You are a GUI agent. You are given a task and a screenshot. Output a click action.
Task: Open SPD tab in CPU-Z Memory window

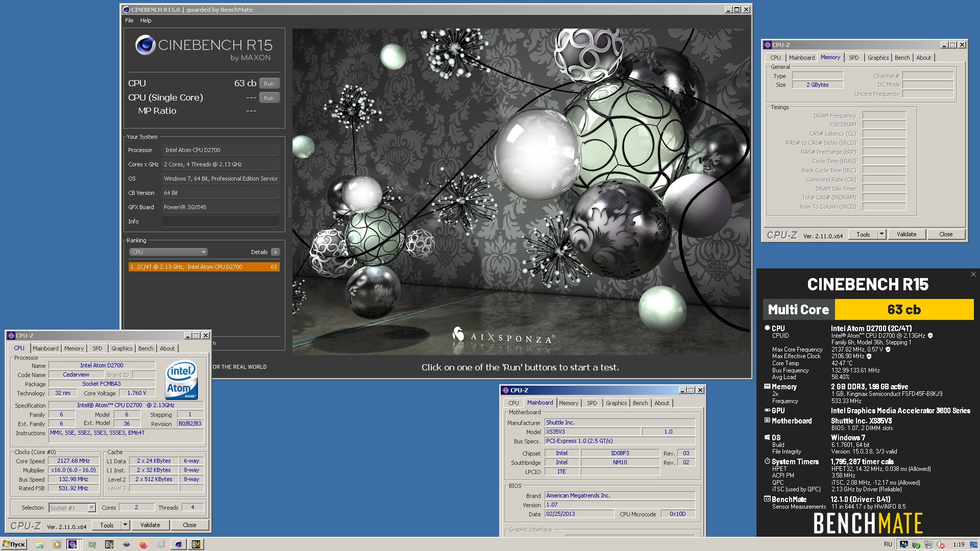pyautogui.click(x=854, y=58)
